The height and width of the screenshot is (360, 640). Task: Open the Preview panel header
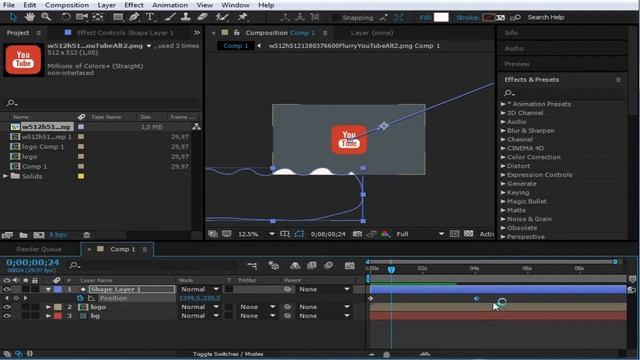(517, 64)
